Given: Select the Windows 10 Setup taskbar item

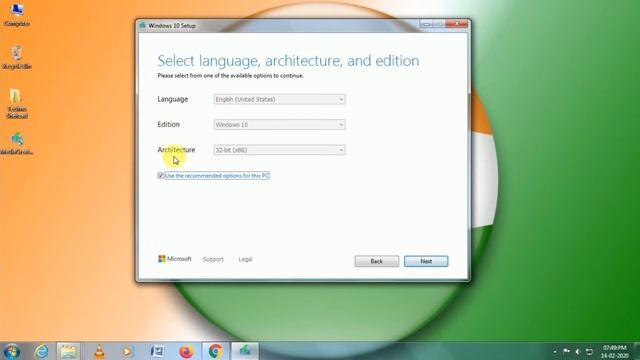Looking at the screenshot, I should (x=245, y=351).
